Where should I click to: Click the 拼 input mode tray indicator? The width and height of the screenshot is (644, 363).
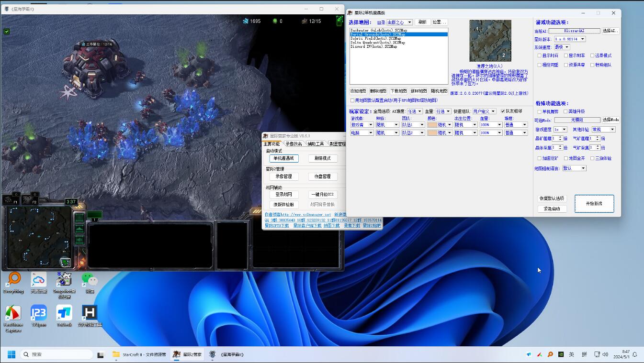click(584, 354)
